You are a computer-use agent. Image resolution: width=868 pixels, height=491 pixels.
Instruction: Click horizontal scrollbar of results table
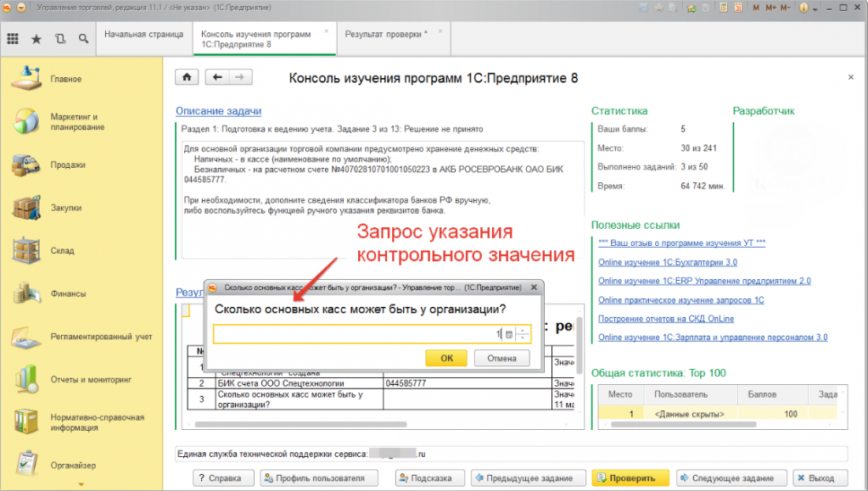(x=300, y=425)
